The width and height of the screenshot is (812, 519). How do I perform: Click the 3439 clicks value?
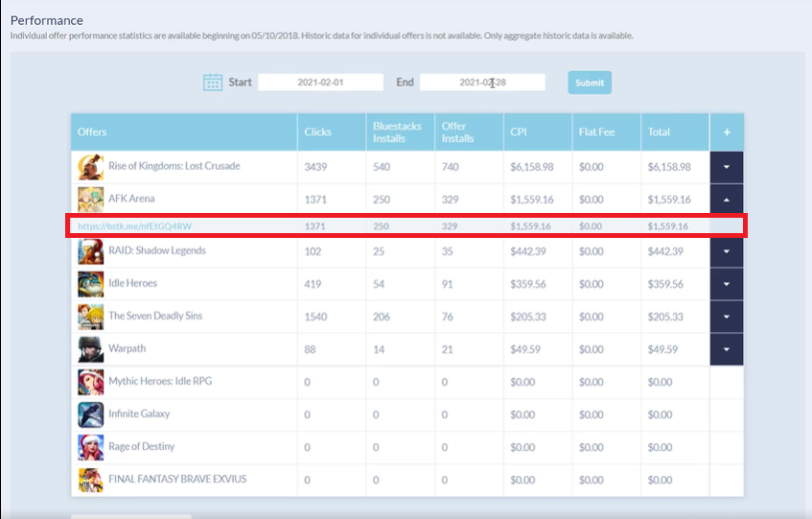click(x=315, y=167)
